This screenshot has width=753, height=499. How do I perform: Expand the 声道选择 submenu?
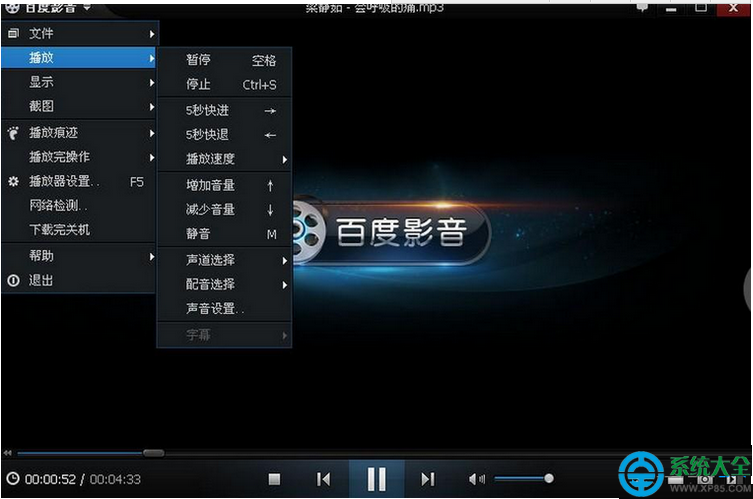[x=225, y=260]
